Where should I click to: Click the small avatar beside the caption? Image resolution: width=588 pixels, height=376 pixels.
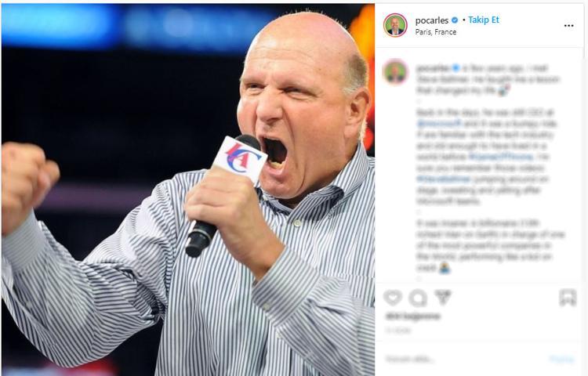(x=396, y=71)
